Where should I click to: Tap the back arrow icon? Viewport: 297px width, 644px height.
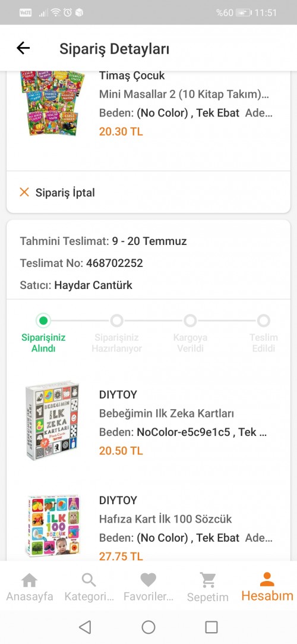(x=23, y=48)
